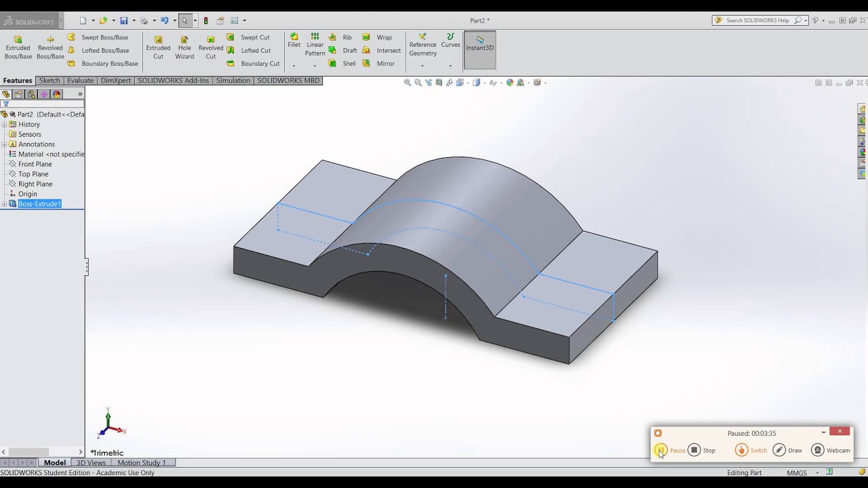The image size is (868, 488).
Task: Expand the Curves dropdown arrow
Action: [450, 66]
